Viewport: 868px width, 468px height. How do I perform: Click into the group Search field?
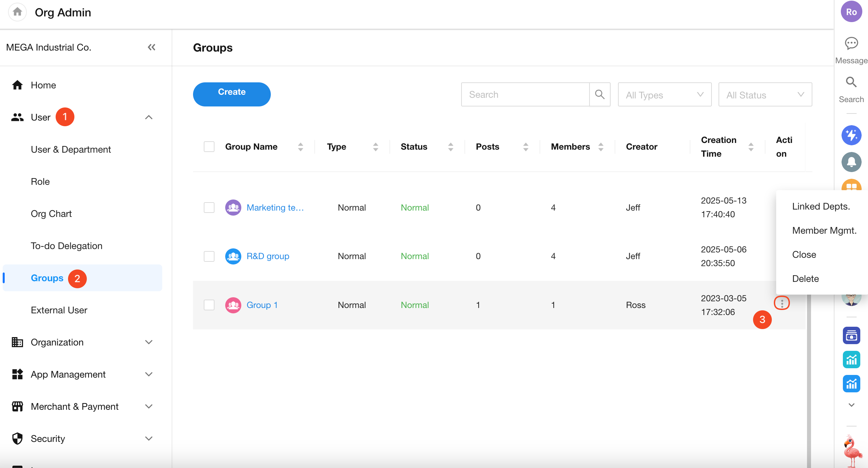tap(524, 95)
